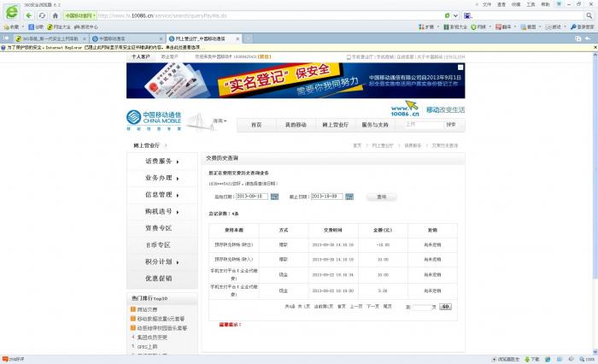Close the 实名登记 banner advertisement
This screenshot has height=364, width=598.
[460, 68]
